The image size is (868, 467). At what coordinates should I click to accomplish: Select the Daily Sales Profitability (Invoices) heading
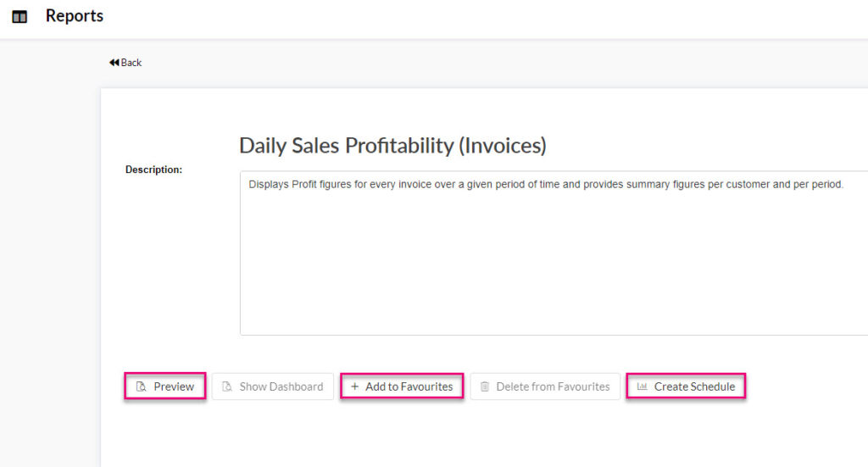[392, 146]
